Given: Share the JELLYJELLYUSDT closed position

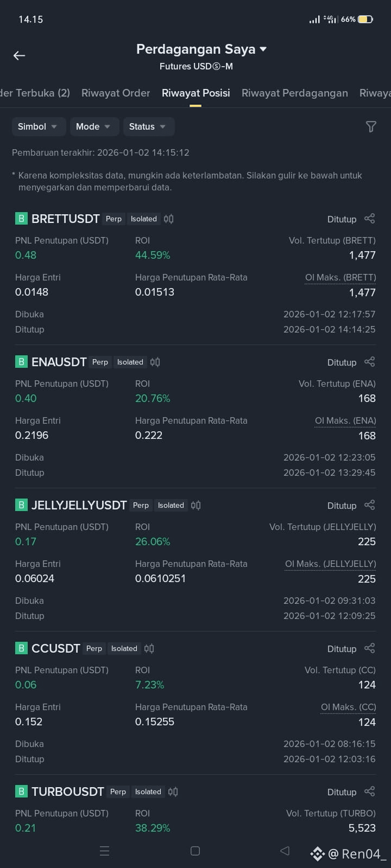Looking at the screenshot, I should click(x=370, y=505).
